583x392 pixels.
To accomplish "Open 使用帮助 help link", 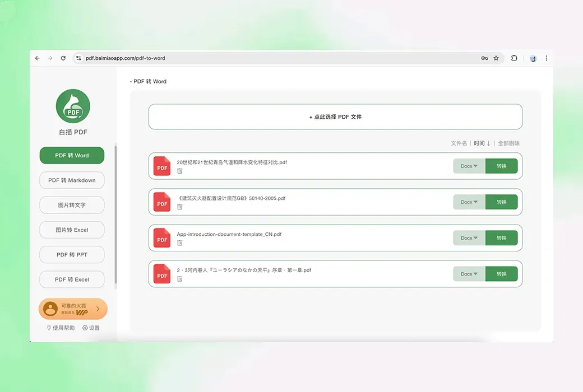I will [x=61, y=328].
